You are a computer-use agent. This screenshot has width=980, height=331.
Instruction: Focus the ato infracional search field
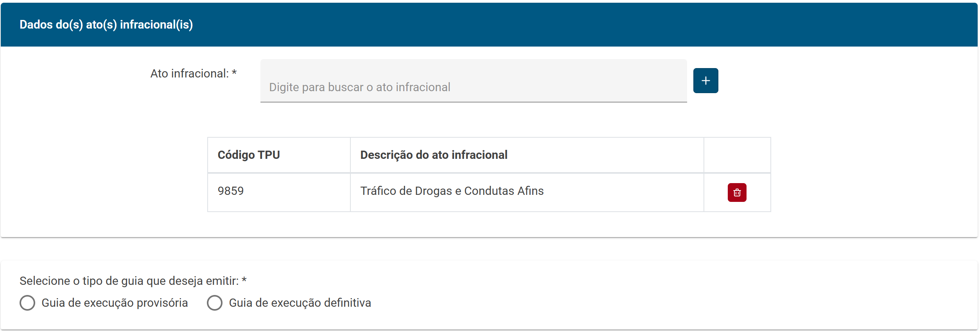pos(474,81)
